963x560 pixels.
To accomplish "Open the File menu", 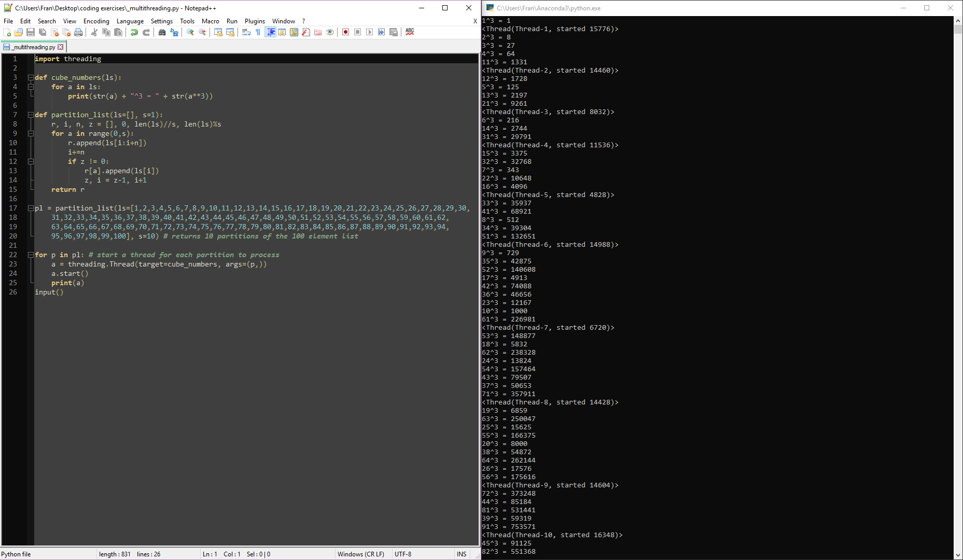I will (x=8, y=21).
